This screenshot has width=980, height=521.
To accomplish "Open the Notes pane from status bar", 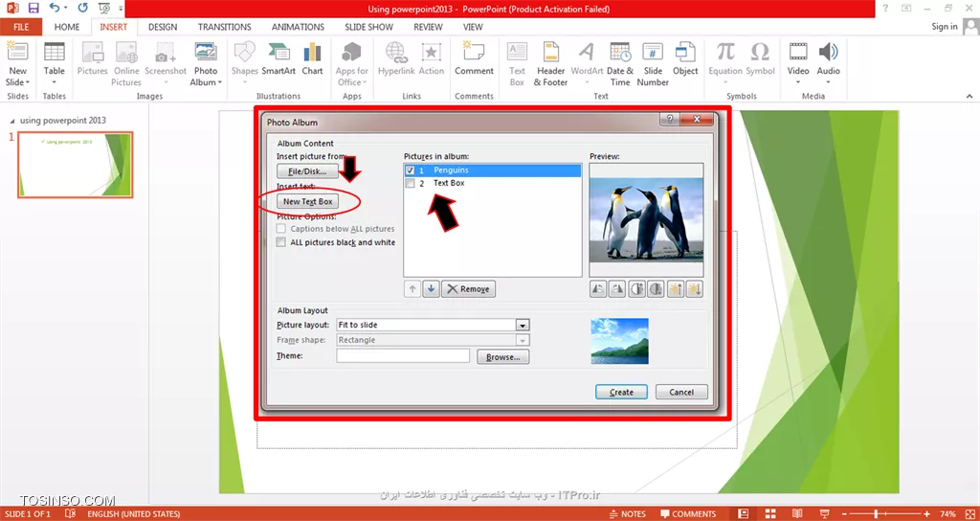I will (627, 514).
